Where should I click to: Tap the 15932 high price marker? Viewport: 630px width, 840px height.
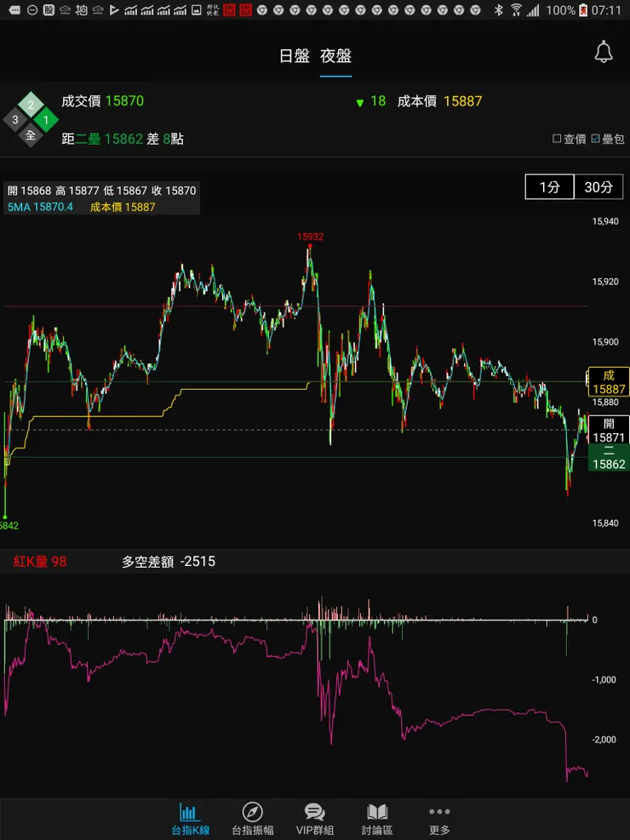pyautogui.click(x=310, y=237)
